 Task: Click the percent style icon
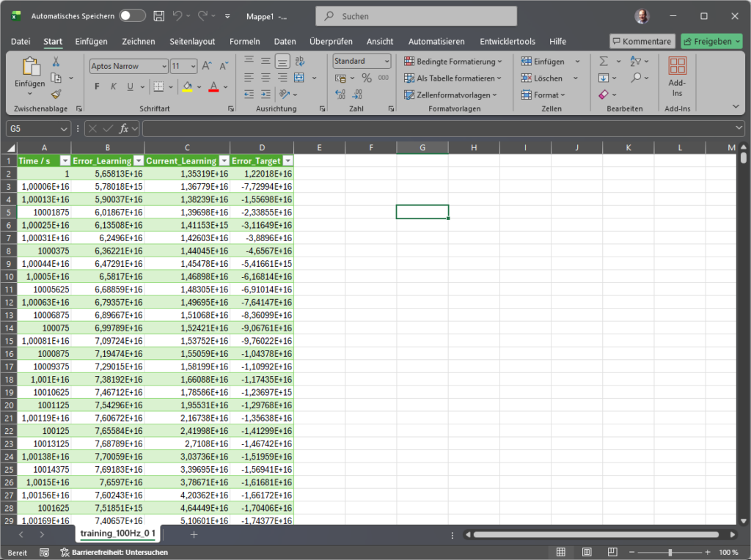(x=366, y=78)
